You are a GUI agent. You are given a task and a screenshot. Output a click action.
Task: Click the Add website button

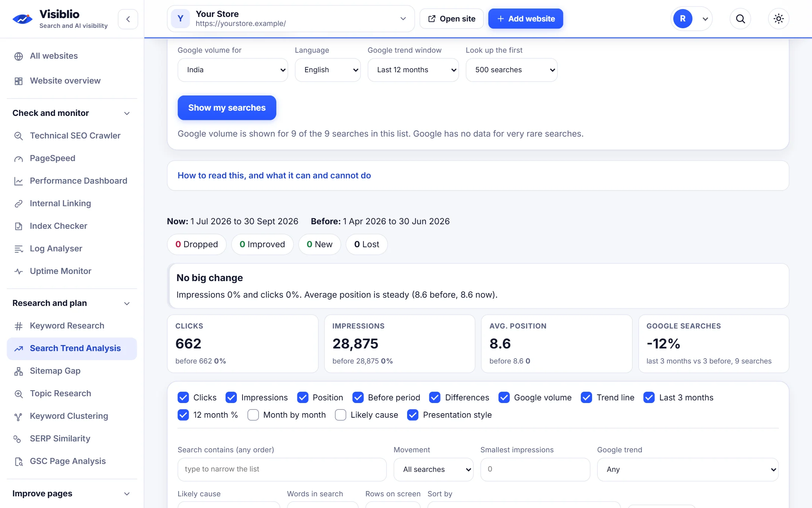click(526, 19)
